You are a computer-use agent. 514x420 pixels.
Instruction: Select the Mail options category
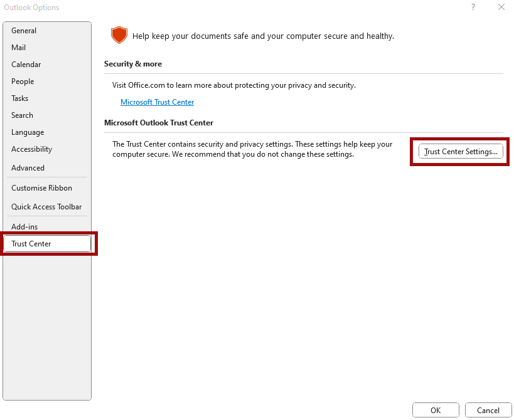point(47,48)
